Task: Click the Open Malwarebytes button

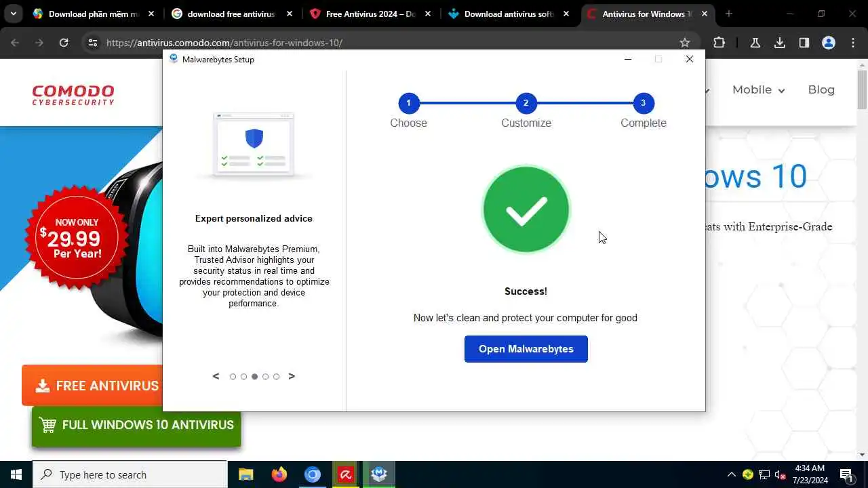Action: tap(526, 349)
